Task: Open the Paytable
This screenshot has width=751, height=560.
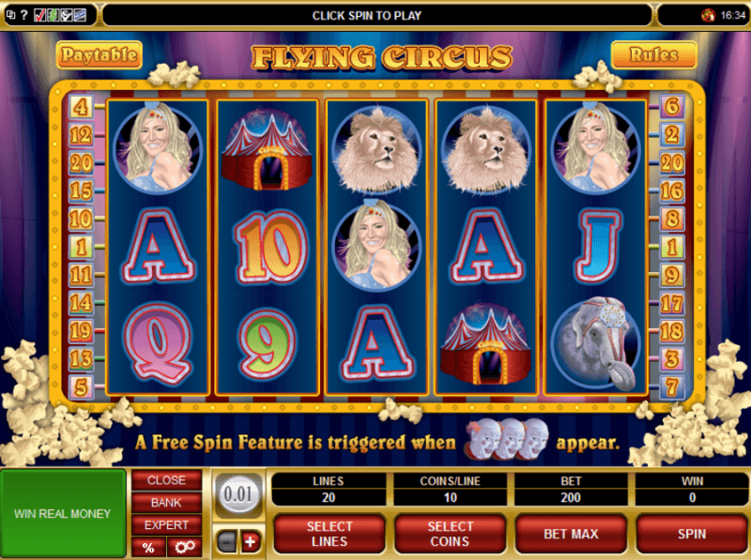Action: point(100,55)
